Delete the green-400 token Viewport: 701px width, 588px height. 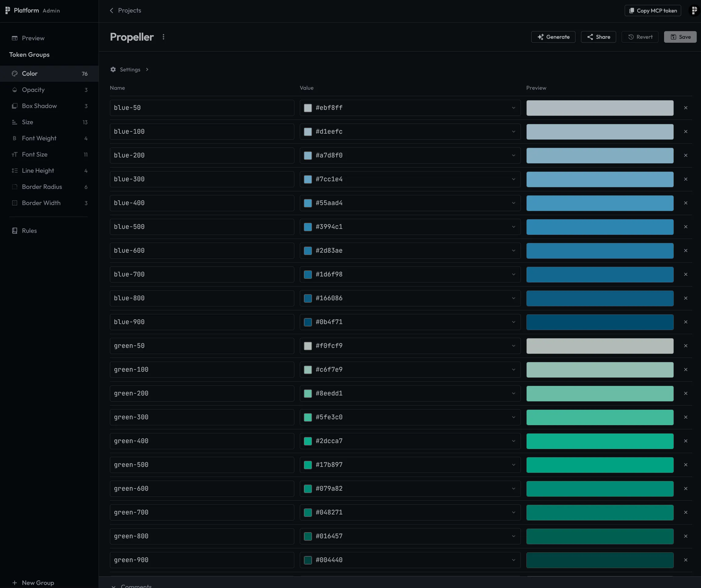[686, 441]
